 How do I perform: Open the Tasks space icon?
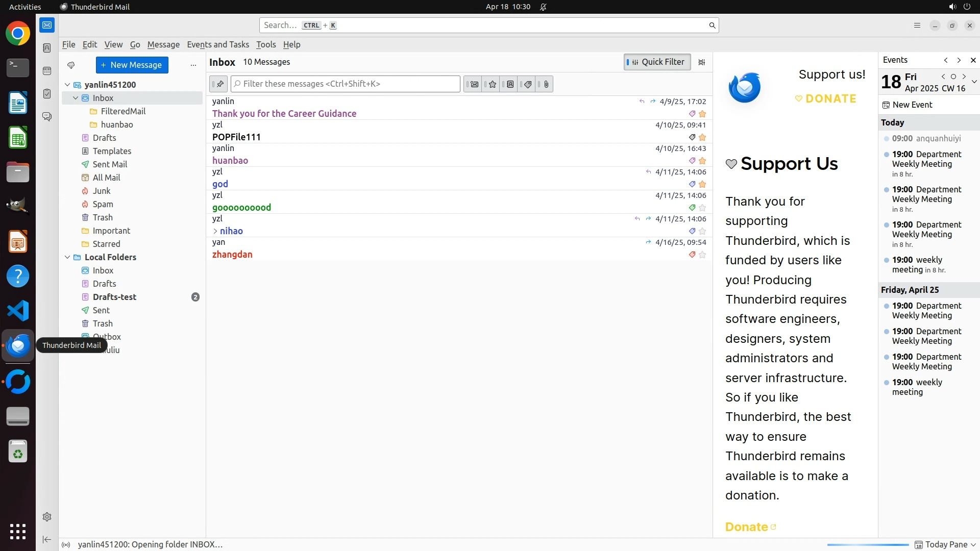tap(47, 94)
